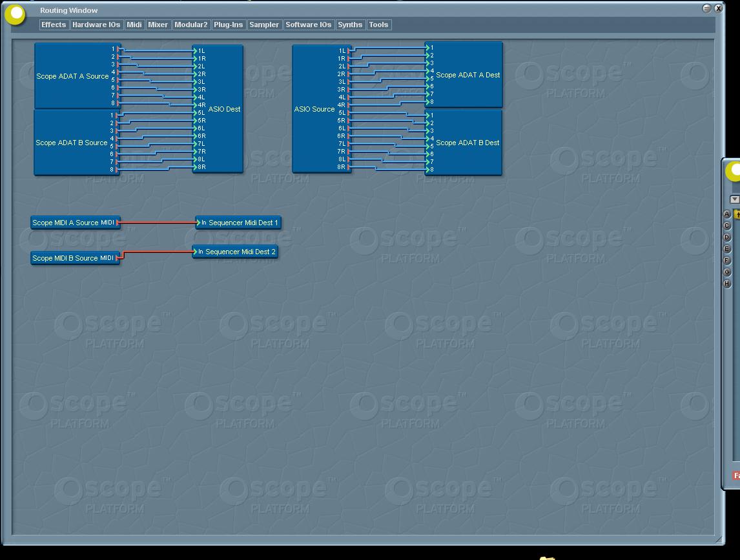Click the C button in the side window
This screenshot has height=560, width=740.
(x=727, y=226)
